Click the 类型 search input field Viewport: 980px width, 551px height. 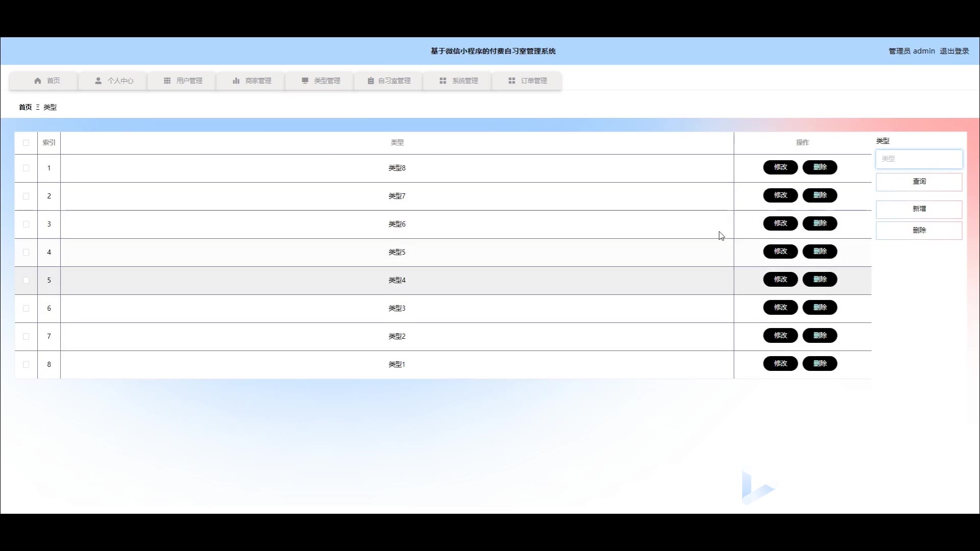[919, 159]
